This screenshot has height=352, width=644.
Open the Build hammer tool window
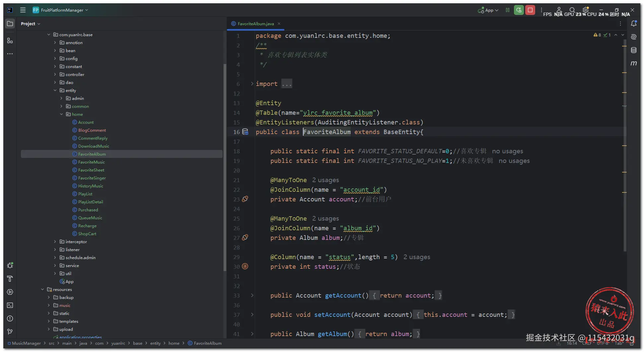[10, 279]
